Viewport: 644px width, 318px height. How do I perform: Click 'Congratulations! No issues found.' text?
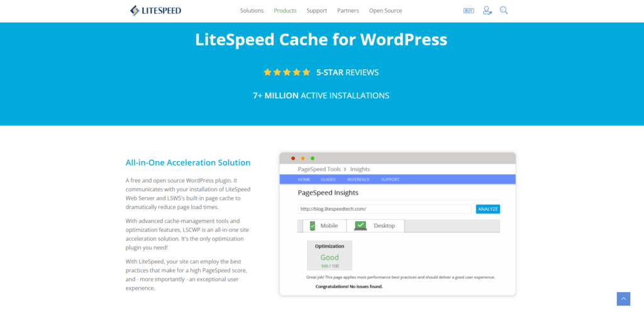coord(349,287)
